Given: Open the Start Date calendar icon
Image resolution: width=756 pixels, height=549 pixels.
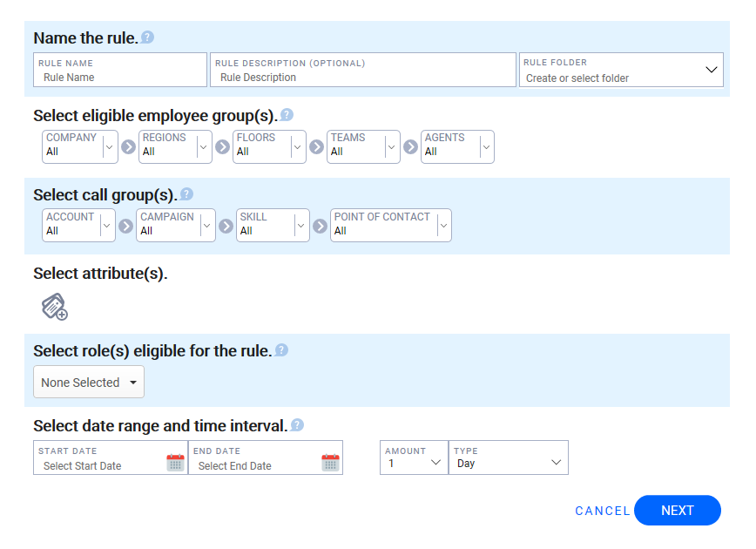Looking at the screenshot, I should click(x=176, y=462).
